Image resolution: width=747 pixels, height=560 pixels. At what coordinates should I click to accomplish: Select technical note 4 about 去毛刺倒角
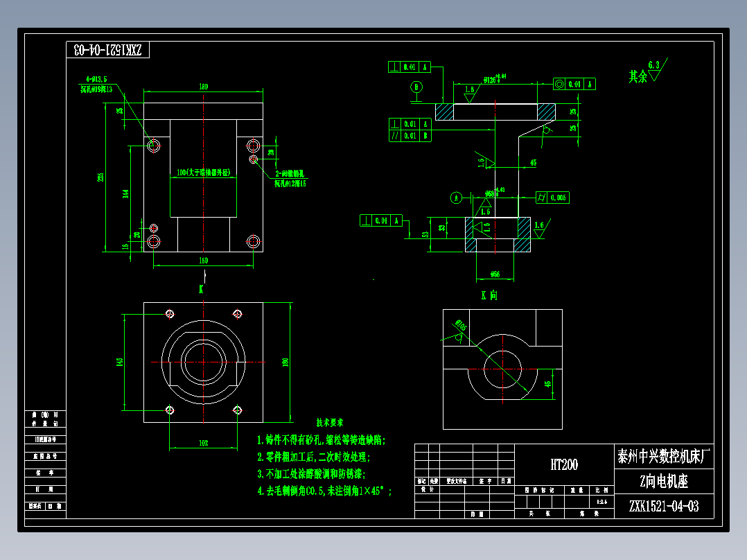click(324, 491)
